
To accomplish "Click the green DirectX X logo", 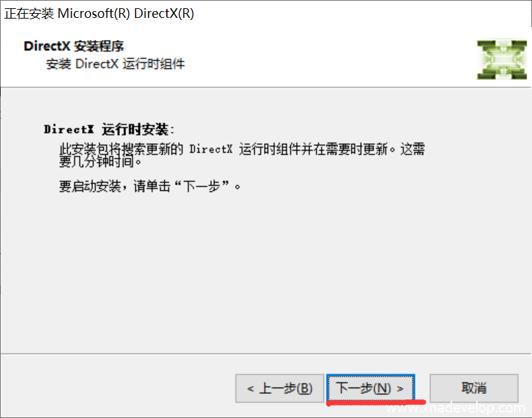I will 502,60.
